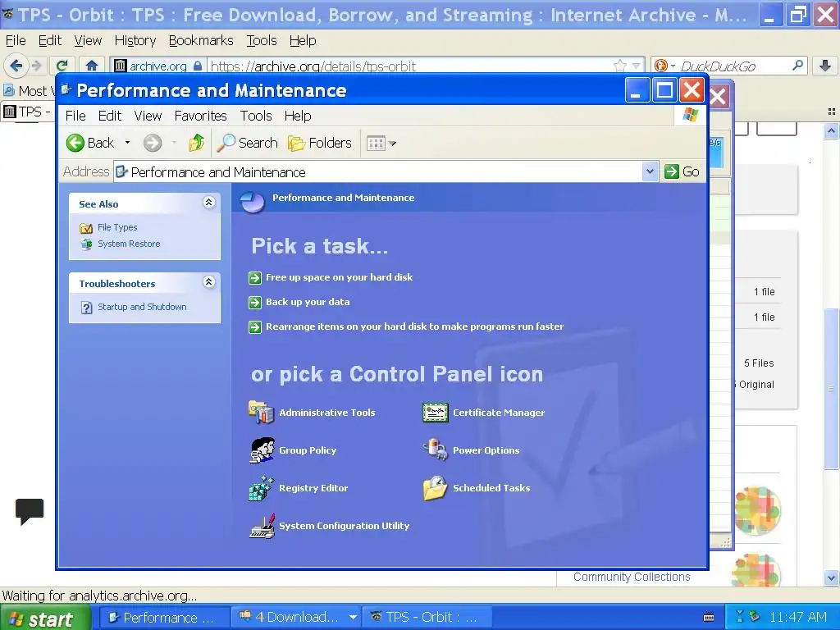The image size is (840, 630).
Task: Click the Firefox downloads arrow button
Action: pos(825,66)
